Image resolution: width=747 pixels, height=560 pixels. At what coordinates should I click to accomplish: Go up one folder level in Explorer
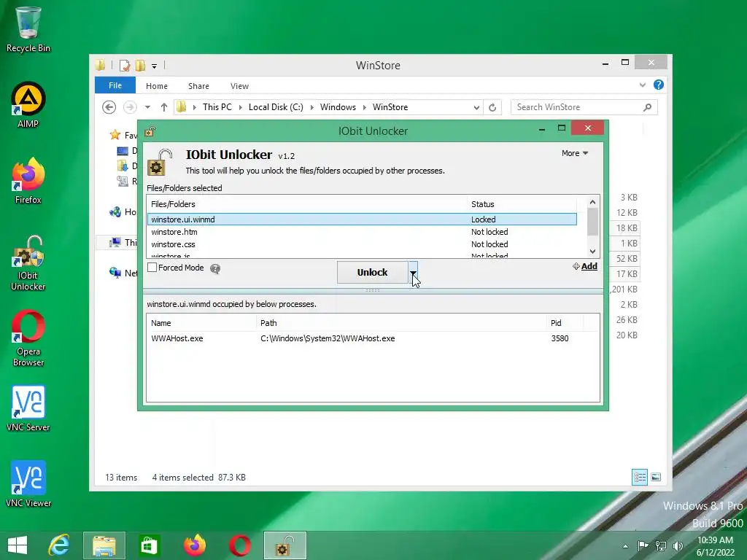(x=164, y=108)
